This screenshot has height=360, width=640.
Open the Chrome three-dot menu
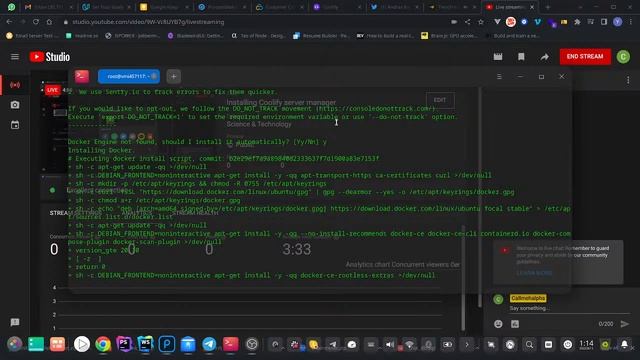pyautogui.click(x=631, y=22)
